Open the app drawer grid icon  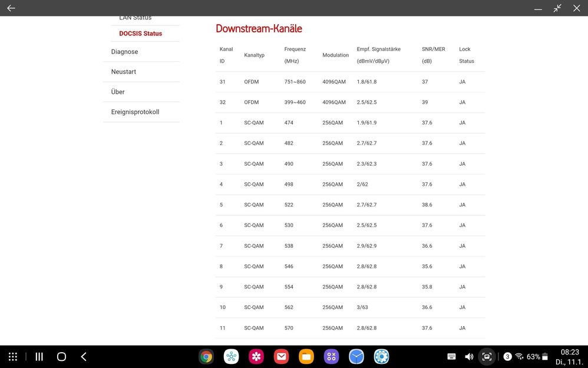[12, 356]
